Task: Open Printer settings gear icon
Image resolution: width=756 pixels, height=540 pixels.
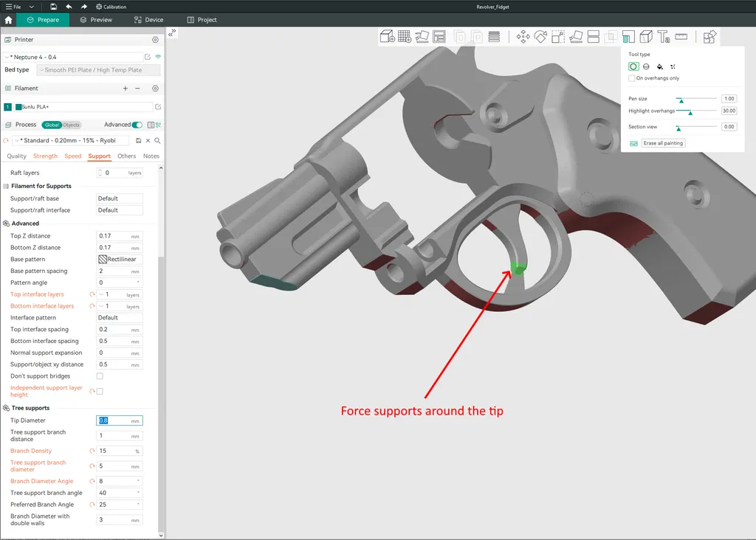Action: (x=155, y=40)
